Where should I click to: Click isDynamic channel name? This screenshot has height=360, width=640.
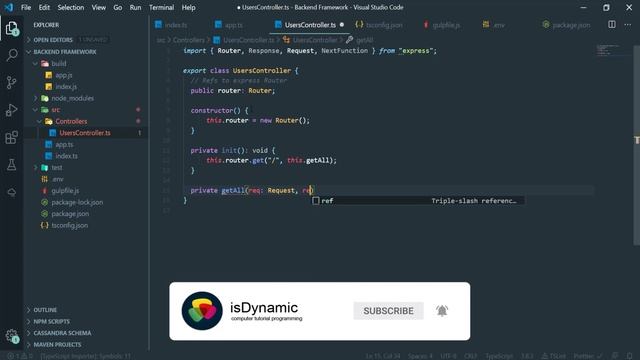[x=264, y=307]
